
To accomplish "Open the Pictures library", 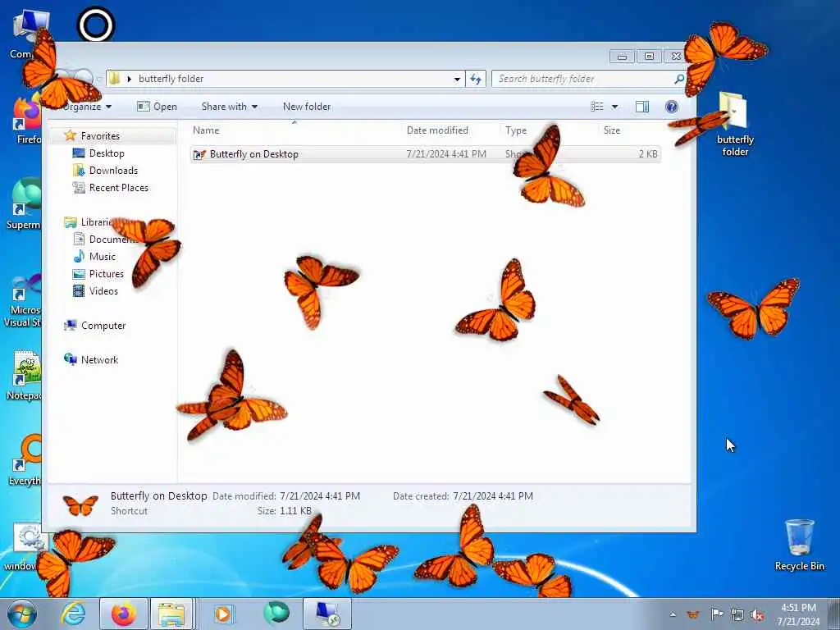I will [106, 274].
